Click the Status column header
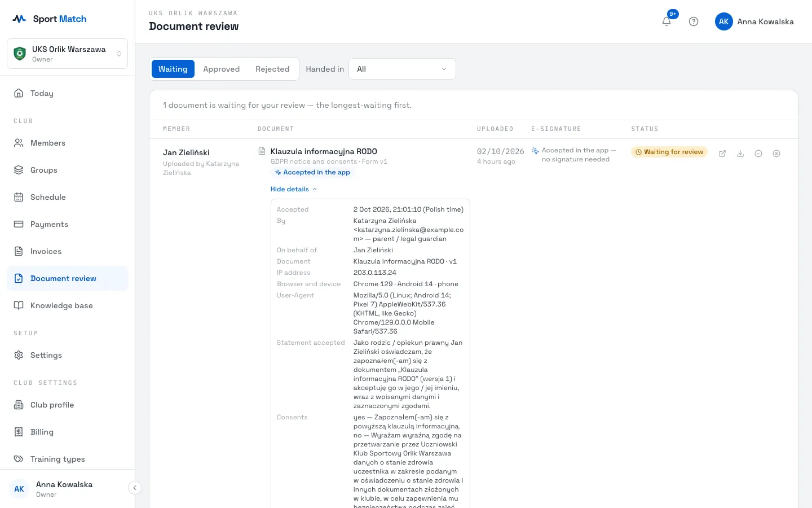The height and width of the screenshot is (508, 812). 645,129
